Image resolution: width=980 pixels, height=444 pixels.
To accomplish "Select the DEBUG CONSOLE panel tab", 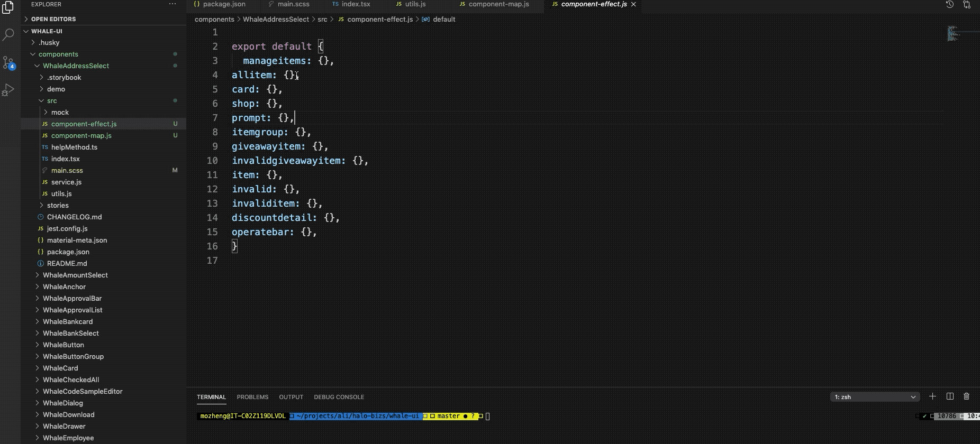I will click(339, 397).
